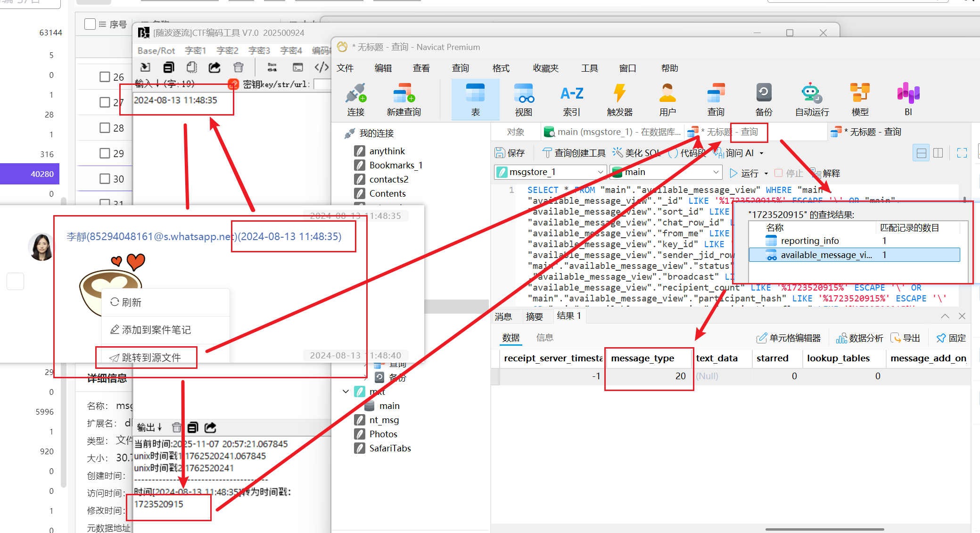Switch to the 摘要 result tab
The image size is (980, 533).
pos(534,316)
